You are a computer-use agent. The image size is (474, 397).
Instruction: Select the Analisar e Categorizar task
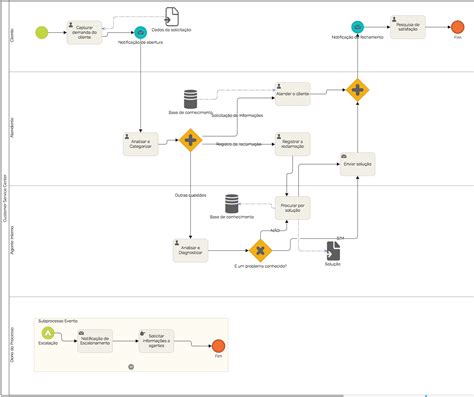coord(140,144)
